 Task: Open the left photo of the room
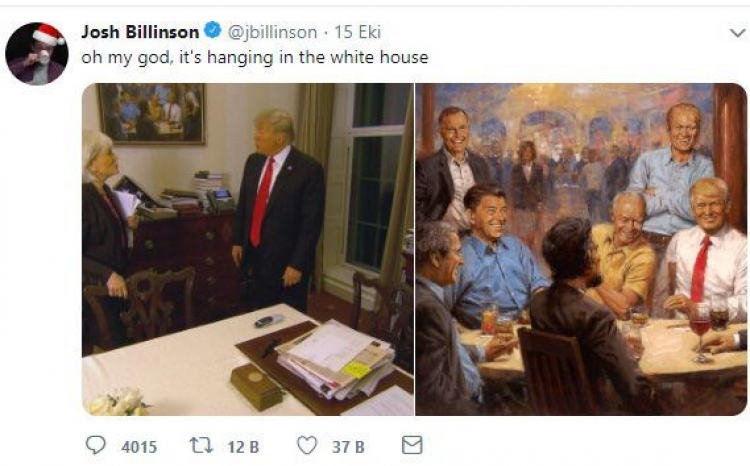point(248,249)
